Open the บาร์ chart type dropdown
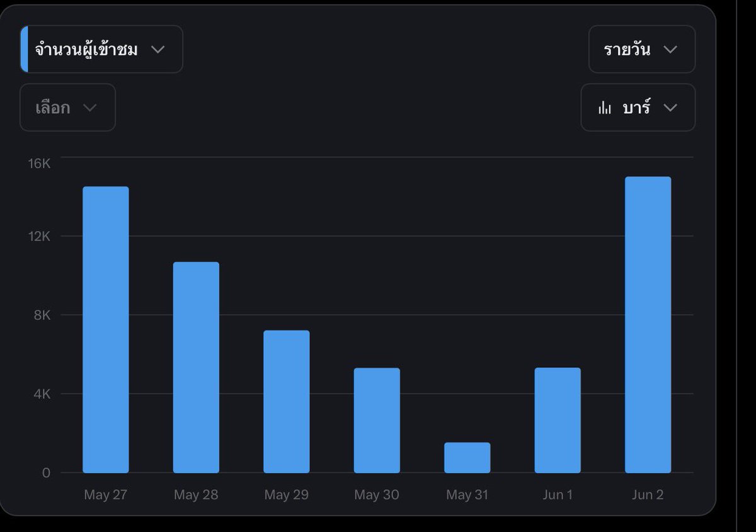Image resolution: width=756 pixels, height=532 pixels. click(638, 108)
